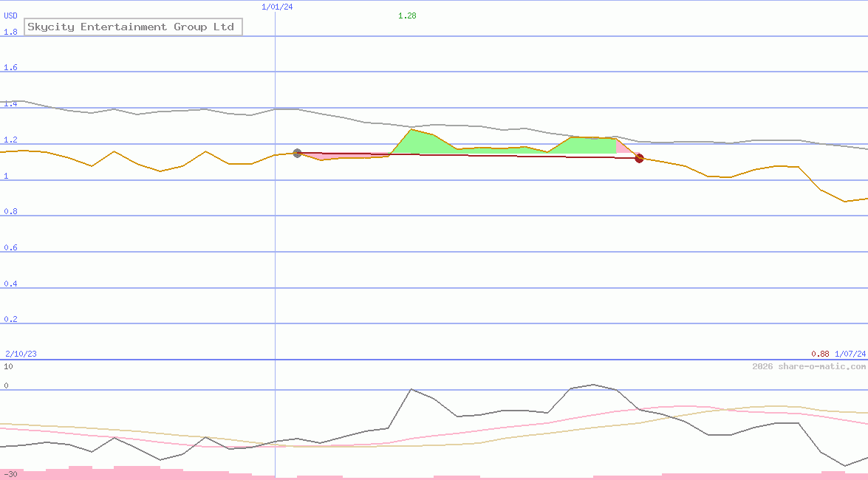Click the 0.2 price axis label
This screenshot has height=480, width=868.
click(x=10, y=320)
